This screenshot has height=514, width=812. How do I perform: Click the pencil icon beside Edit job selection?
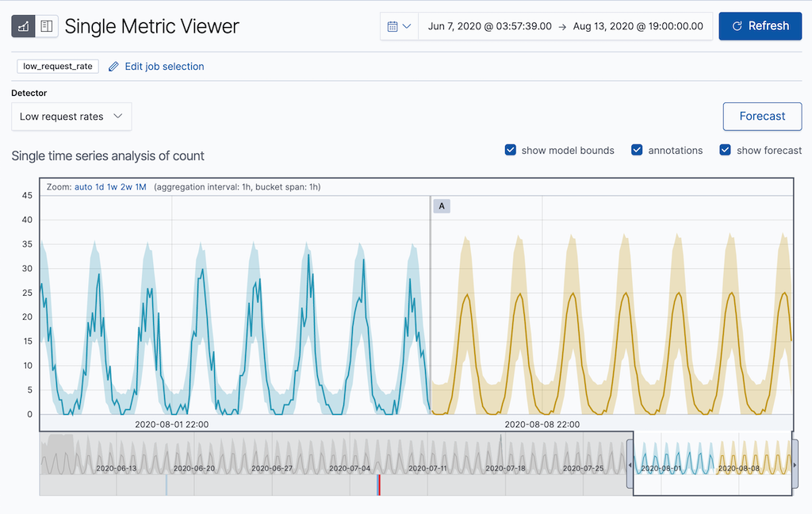113,67
